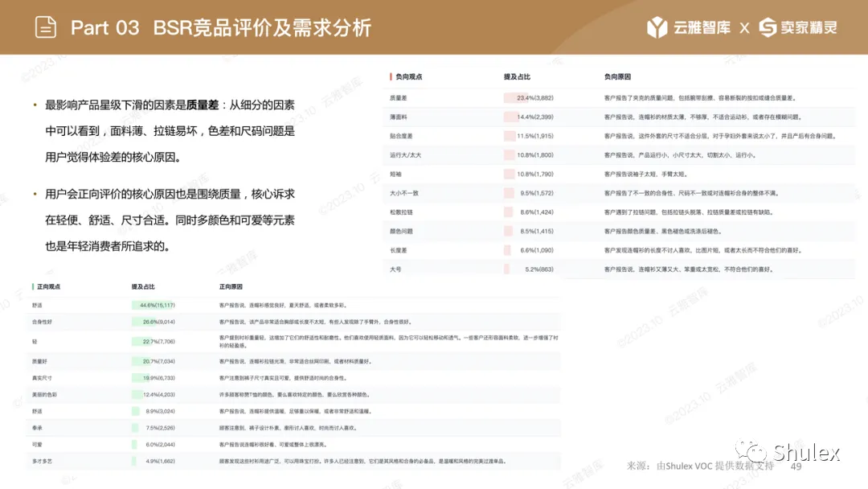Click the bullet paragraph starting '最影响产品星级下滑的因素'

(x=170, y=131)
